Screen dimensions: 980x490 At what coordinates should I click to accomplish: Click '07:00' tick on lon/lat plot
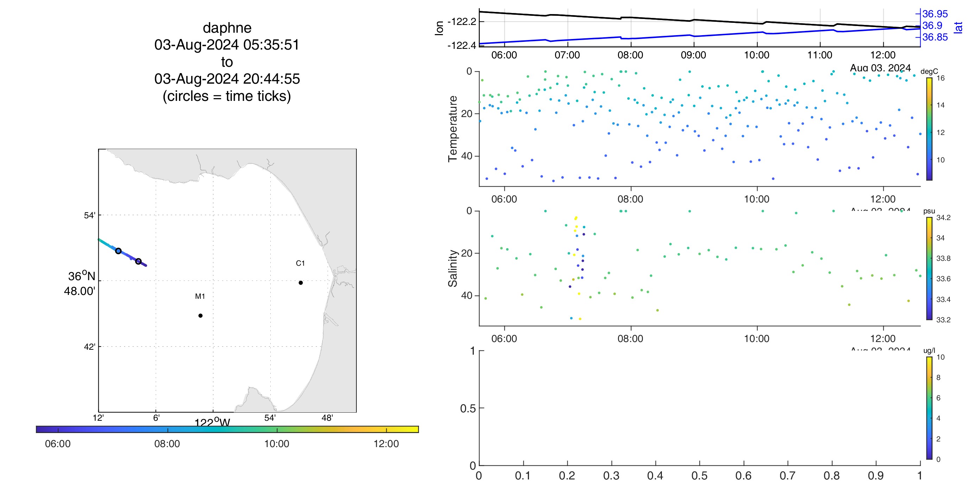click(x=567, y=55)
